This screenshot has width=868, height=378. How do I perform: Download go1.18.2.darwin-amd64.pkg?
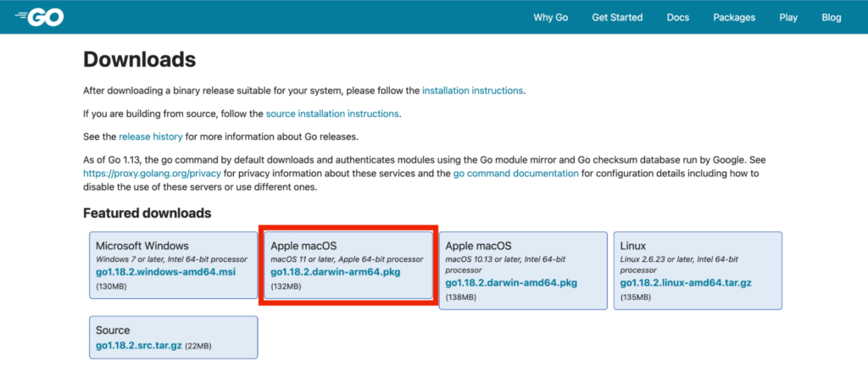pos(511,283)
